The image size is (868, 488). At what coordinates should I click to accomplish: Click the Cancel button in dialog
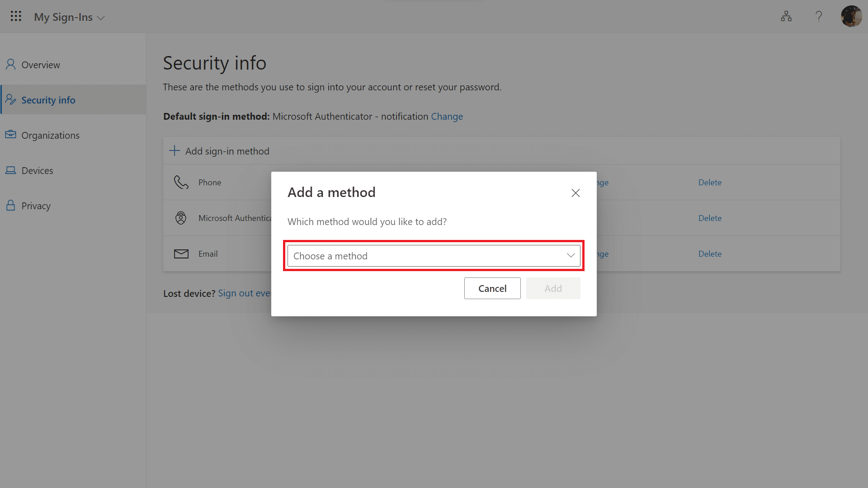click(x=492, y=288)
